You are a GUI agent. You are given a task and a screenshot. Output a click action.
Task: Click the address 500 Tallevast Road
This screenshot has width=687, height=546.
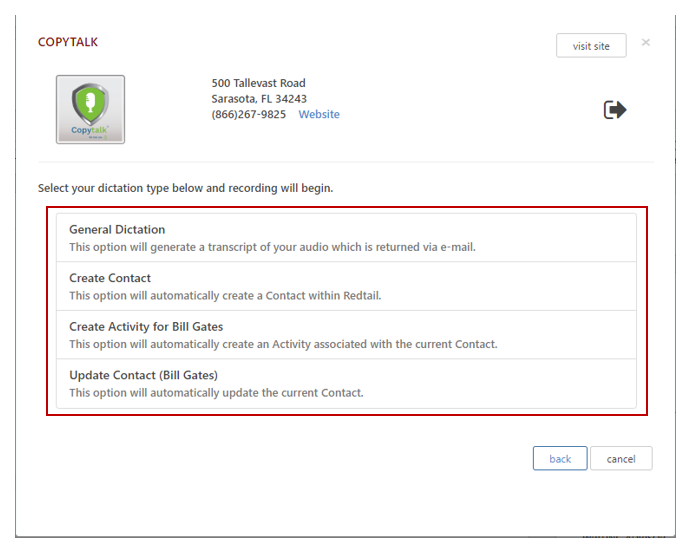pyautogui.click(x=259, y=83)
